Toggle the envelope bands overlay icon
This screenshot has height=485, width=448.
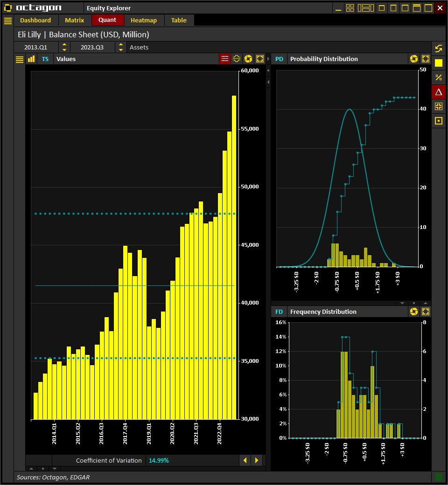tap(236, 58)
